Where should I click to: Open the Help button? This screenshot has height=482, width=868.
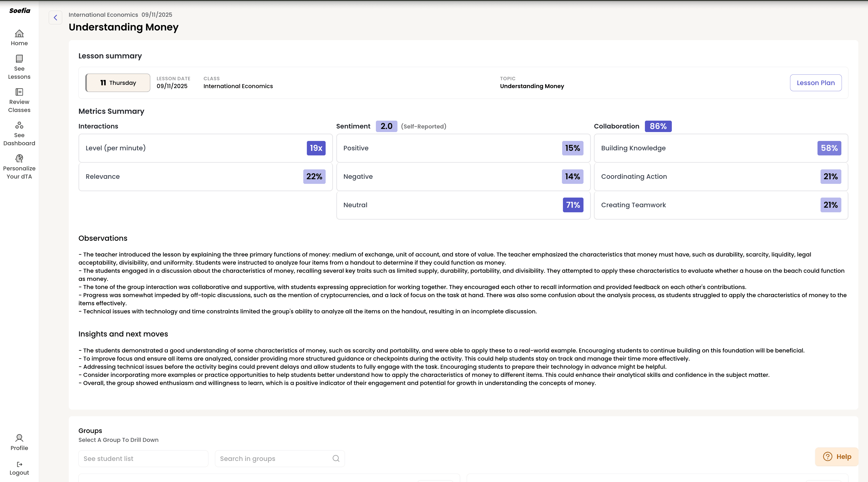[x=837, y=457]
